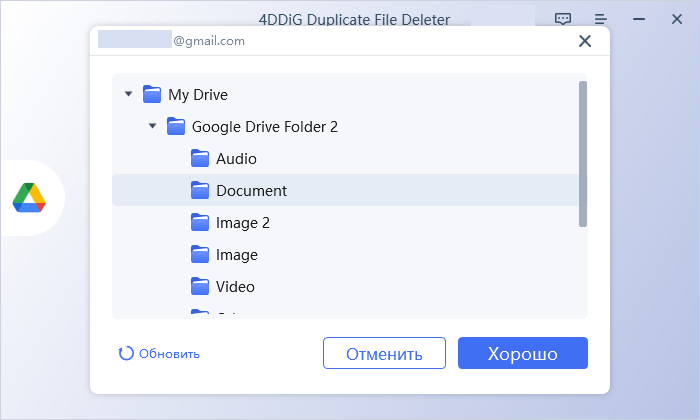Select the Image 2 folder label
This screenshot has width=700, height=420.
click(x=243, y=223)
